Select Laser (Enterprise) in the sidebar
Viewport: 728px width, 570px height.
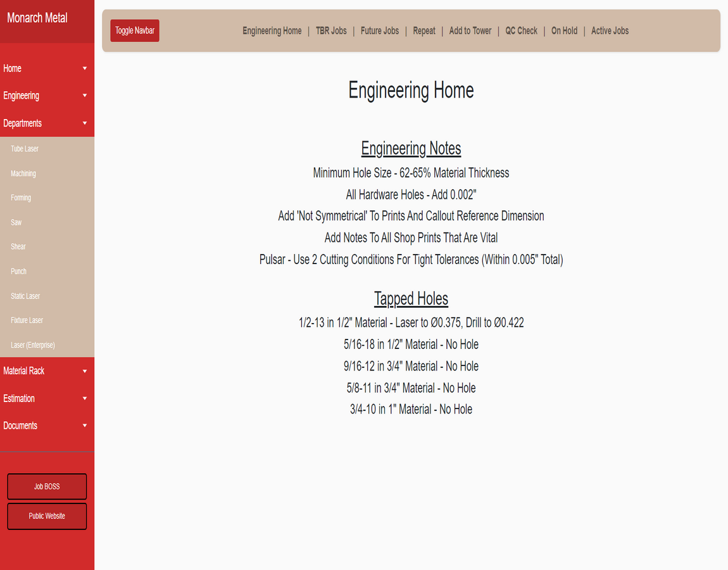pyautogui.click(x=33, y=345)
